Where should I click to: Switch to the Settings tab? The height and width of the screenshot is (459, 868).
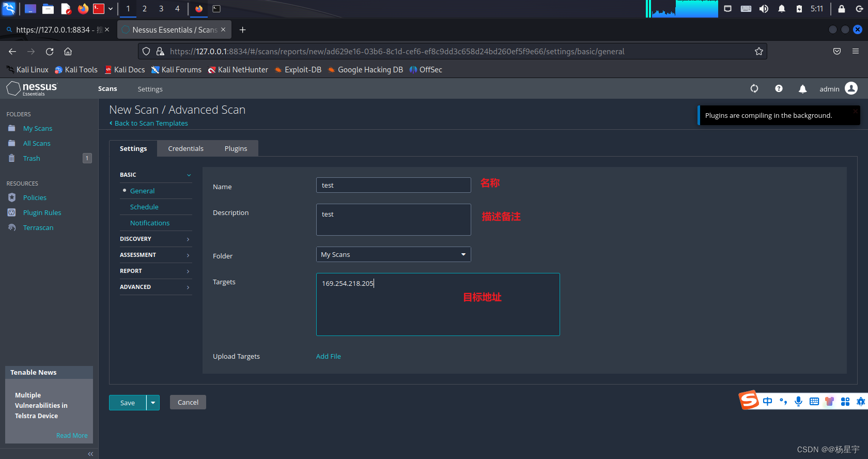133,148
